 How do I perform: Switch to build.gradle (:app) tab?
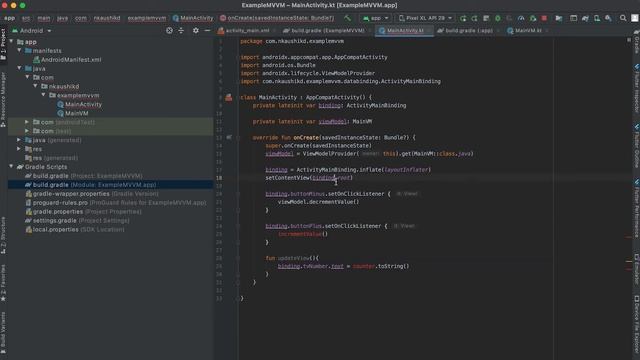pyautogui.click(x=468, y=31)
